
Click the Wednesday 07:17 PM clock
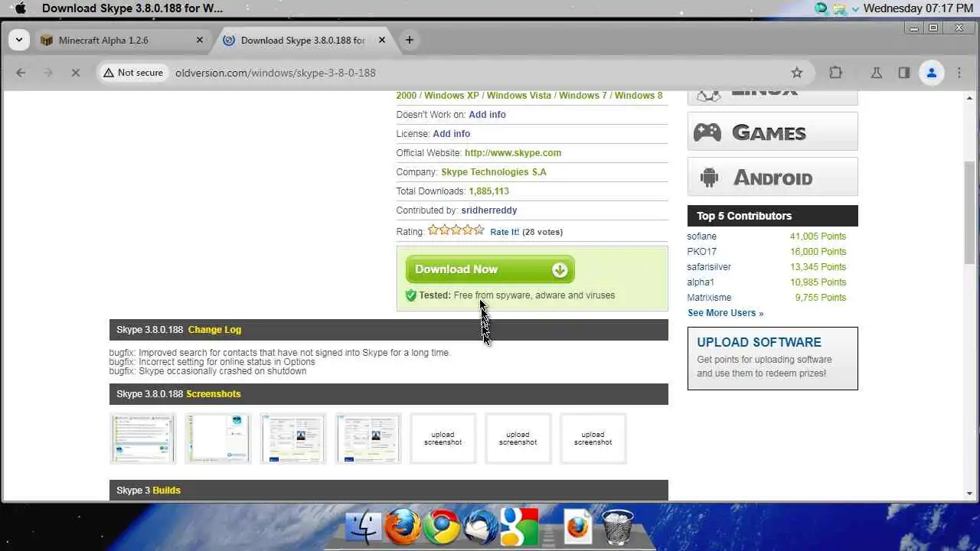pyautogui.click(x=918, y=8)
